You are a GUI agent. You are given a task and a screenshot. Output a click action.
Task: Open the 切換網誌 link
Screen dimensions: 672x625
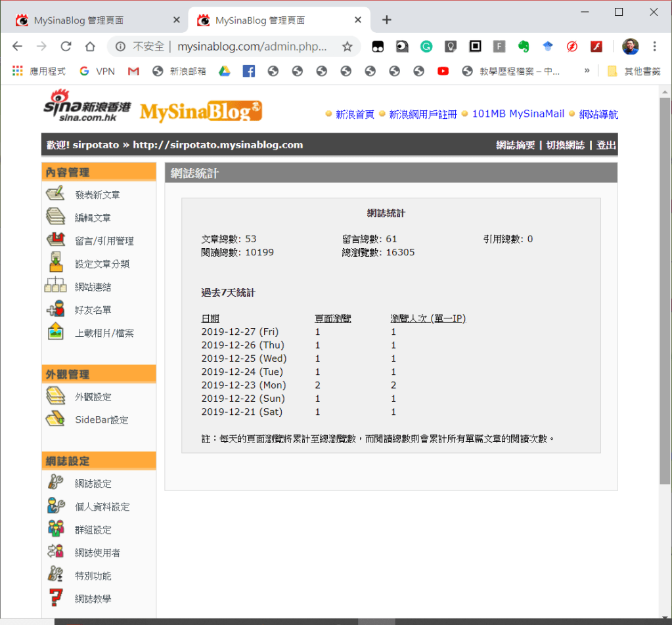(565, 145)
